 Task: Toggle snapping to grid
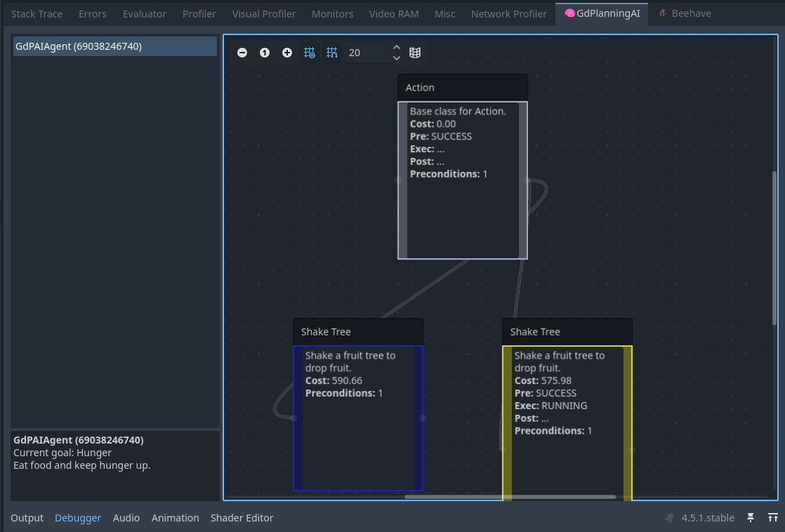(x=332, y=53)
